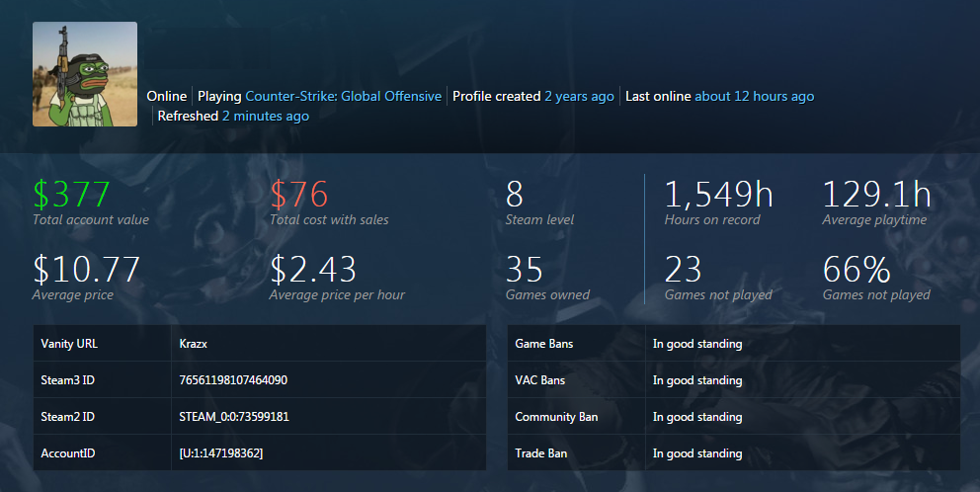Click the 'Hours on record' caption
This screenshot has width=980, height=492.
tap(712, 220)
